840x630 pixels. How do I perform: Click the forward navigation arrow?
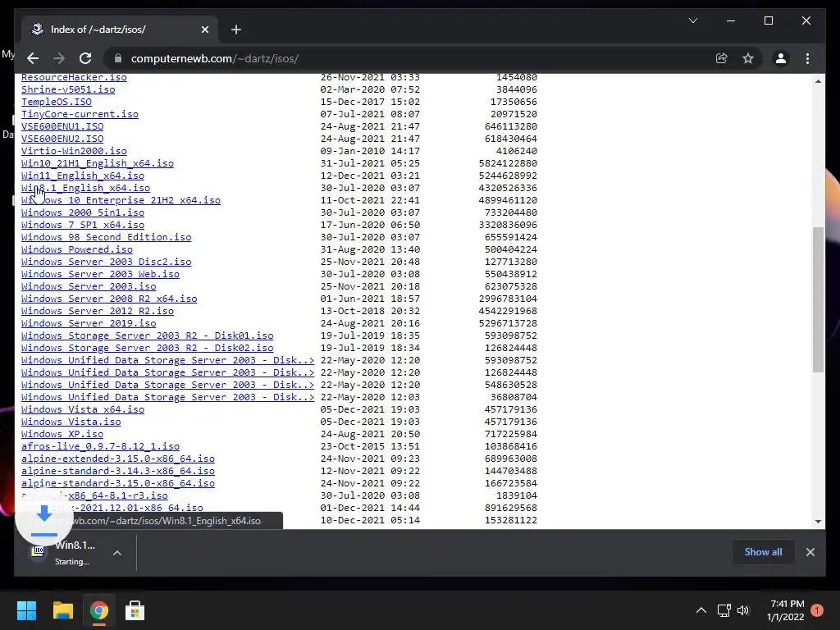pos(59,58)
